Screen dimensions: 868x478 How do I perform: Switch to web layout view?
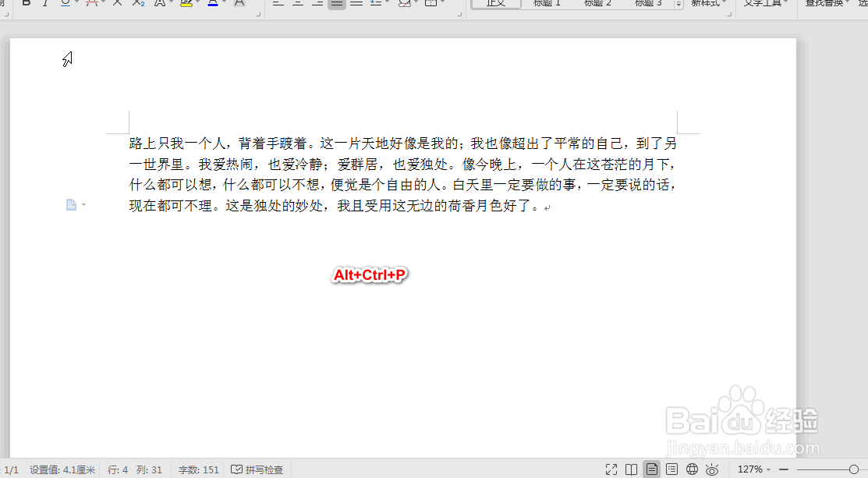692,469
